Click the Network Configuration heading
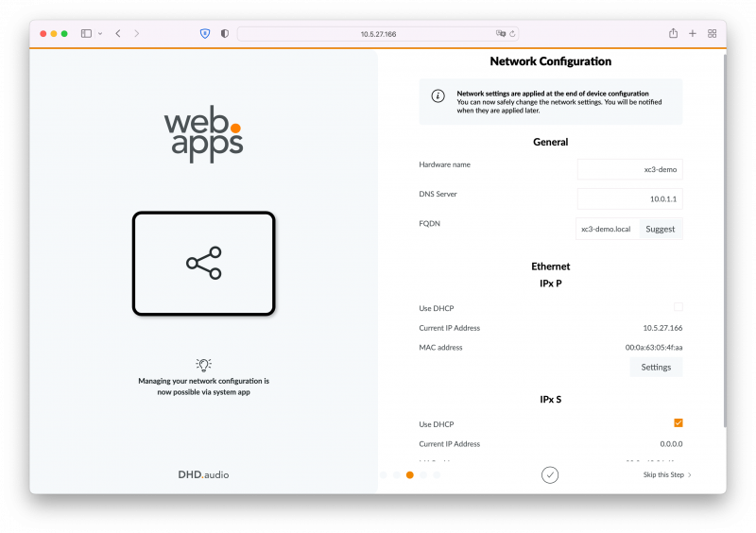The image size is (756, 533). point(551,61)
